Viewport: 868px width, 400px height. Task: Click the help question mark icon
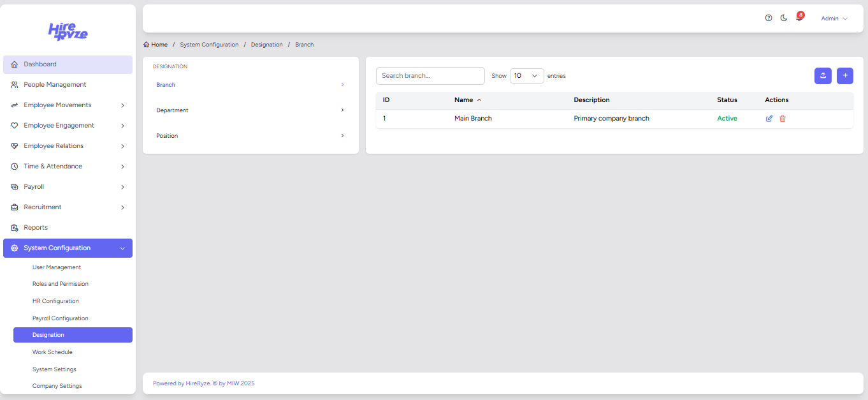(769, 19)
